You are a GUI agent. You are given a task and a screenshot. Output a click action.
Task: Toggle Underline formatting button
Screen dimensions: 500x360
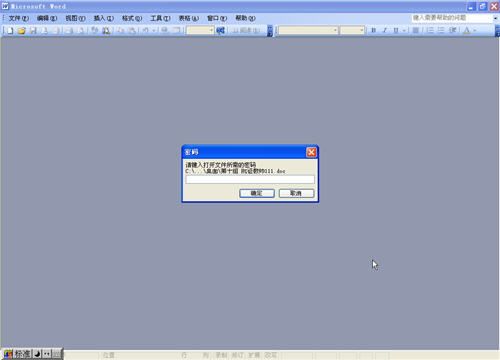396,30
